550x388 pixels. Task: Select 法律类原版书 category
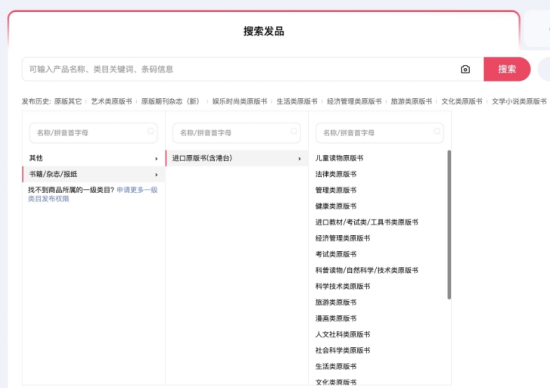point(336,174)
